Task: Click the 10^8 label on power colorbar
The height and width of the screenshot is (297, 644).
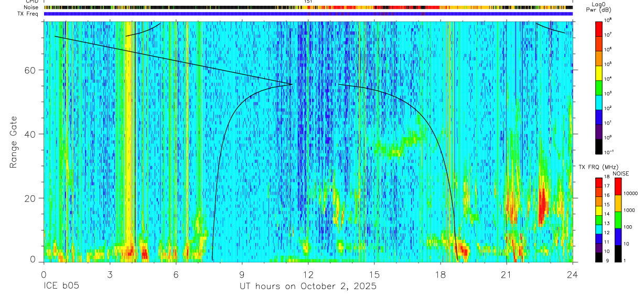Action: [x=608, y=20]
